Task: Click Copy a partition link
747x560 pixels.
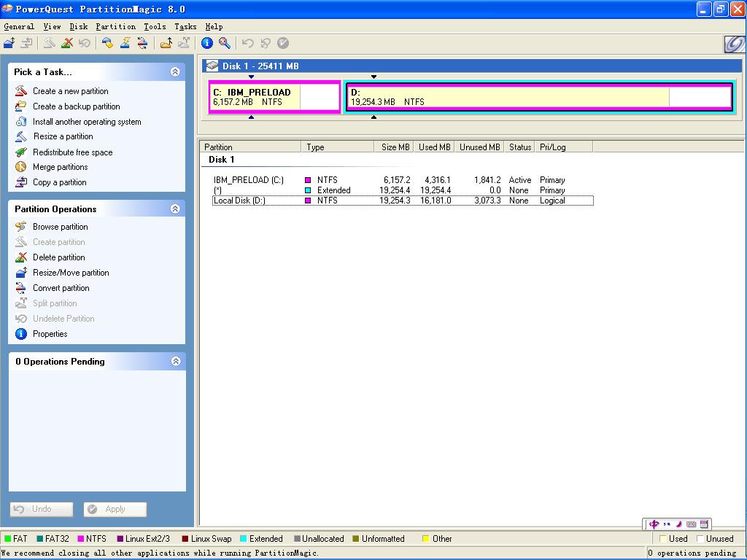Action: tap(59, 182)
